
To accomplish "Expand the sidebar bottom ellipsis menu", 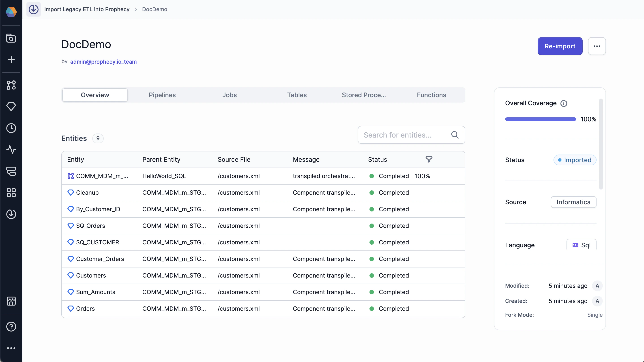I will (x=11, y=348).
